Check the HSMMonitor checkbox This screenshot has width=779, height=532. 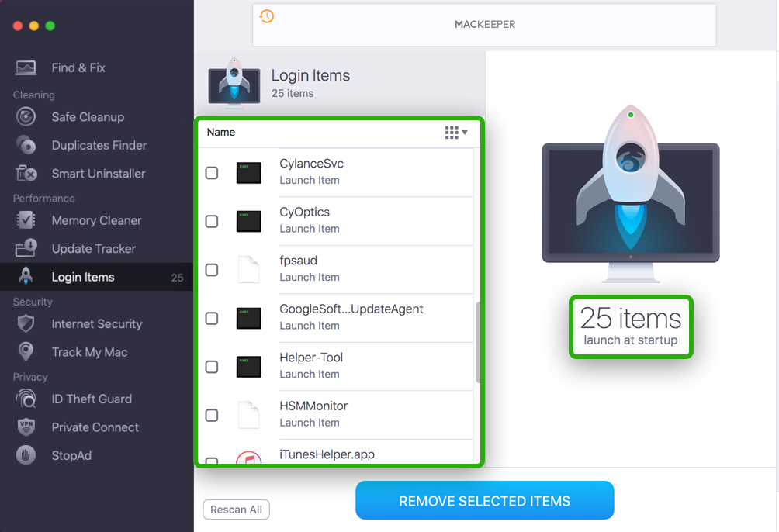point(212,415)
